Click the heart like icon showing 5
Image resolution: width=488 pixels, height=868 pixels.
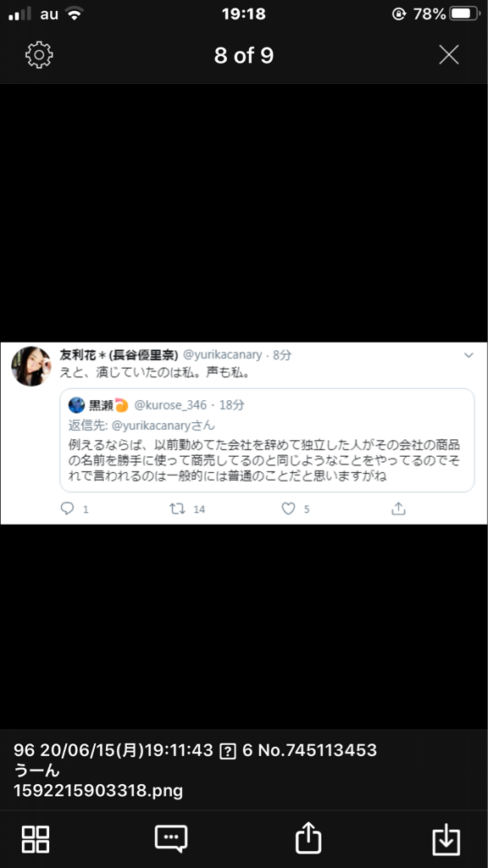(x=288, y=509)
